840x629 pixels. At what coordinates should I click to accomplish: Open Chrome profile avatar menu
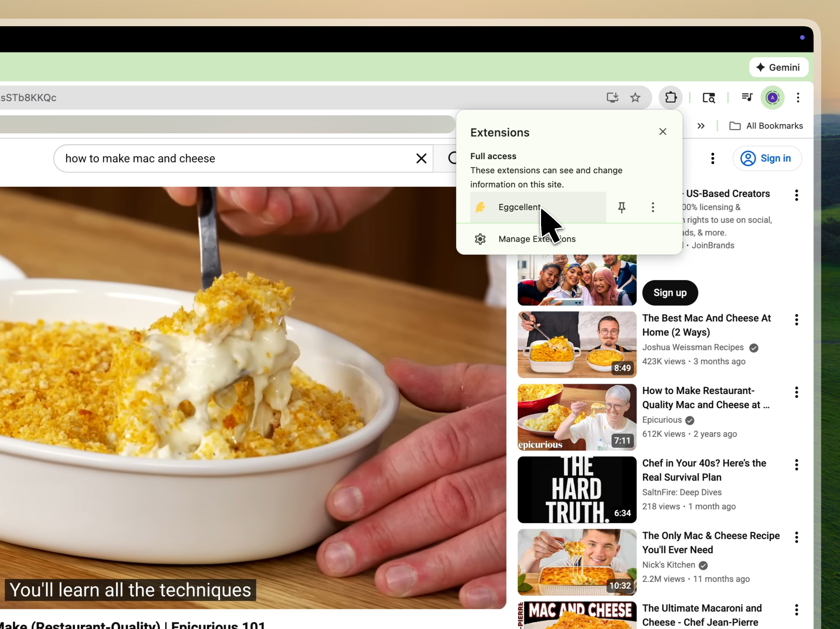click(772, 98)
